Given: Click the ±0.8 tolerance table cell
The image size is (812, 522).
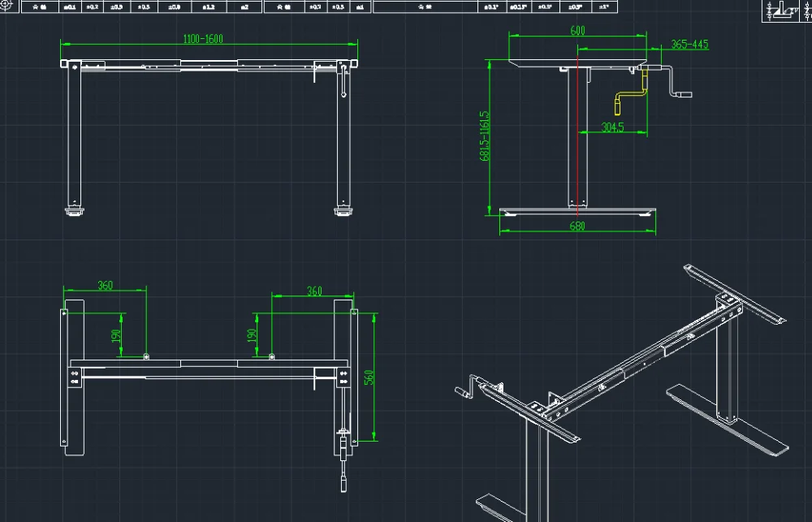Looking at the screenshot, I should click(x=174, y=6).
